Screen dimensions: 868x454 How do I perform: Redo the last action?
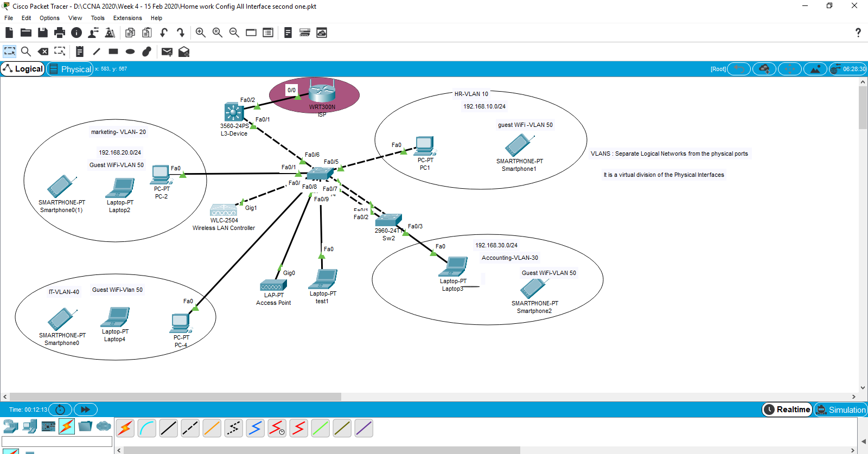pos(181,33)
